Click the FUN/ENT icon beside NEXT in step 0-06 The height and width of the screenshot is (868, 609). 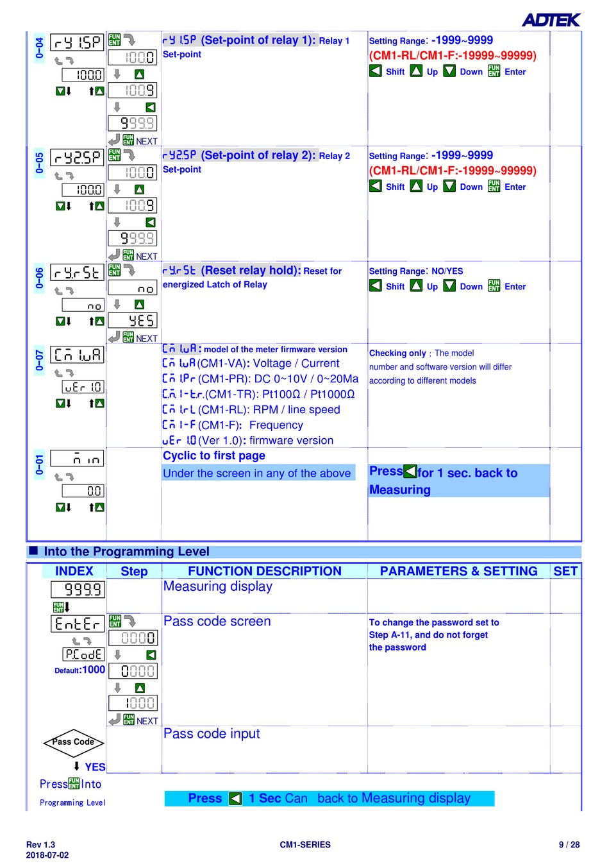(x=128, y=337)
